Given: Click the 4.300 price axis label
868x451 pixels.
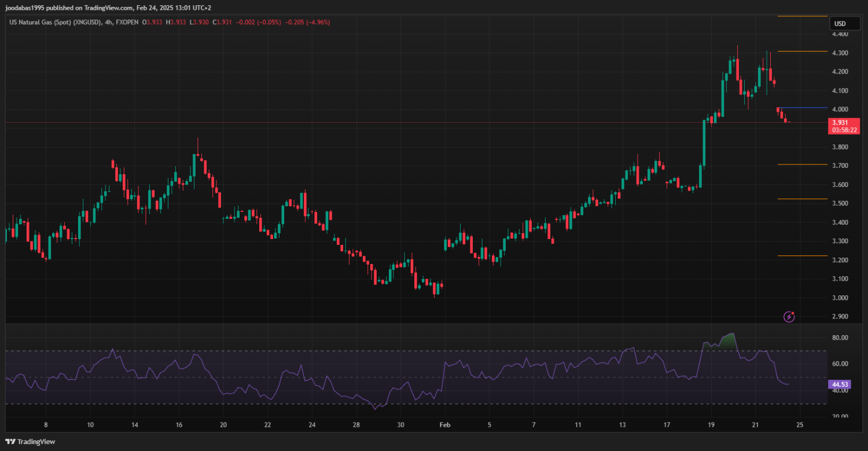Looking at the screenshot, I should coord(840,53).
